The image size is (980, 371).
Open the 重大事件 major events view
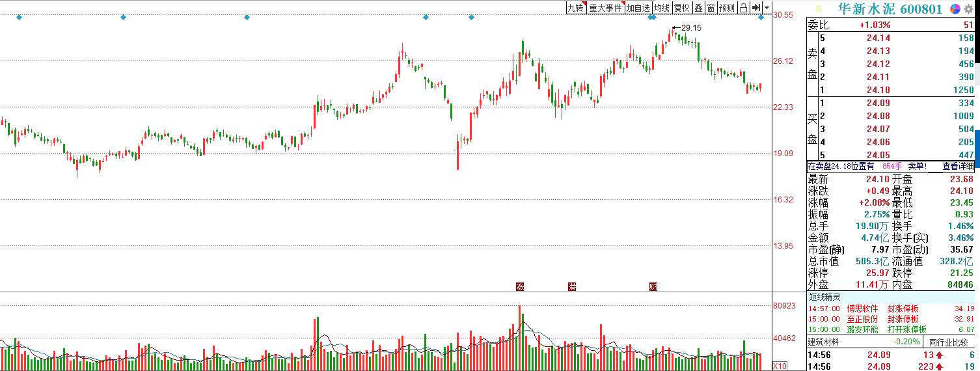tap(606, 8)
